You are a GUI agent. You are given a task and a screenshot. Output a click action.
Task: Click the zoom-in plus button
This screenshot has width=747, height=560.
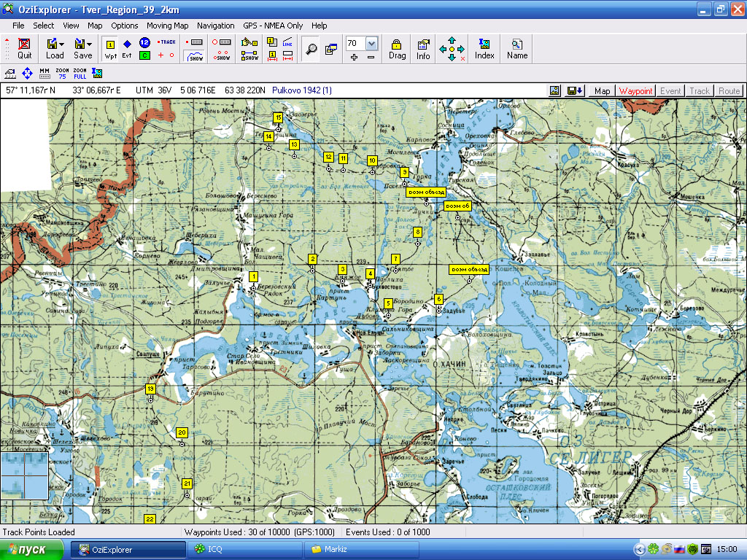pos(354,57)
